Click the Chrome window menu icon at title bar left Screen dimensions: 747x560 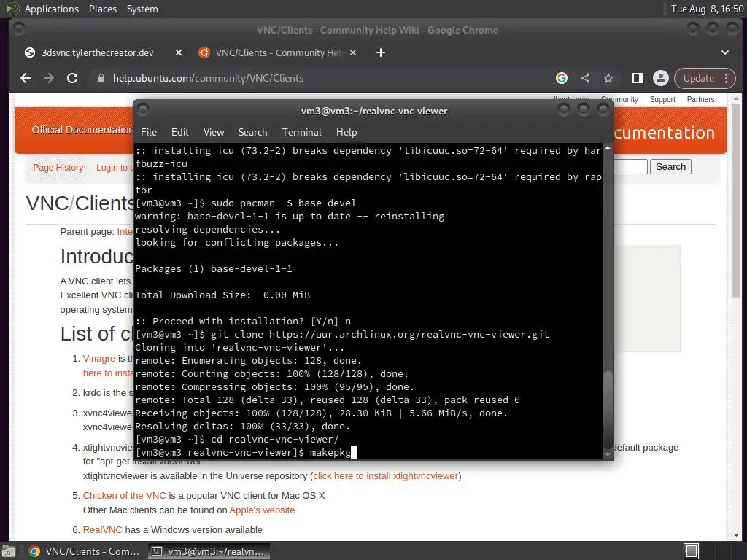pyautogui.click(x=19, y=29)
